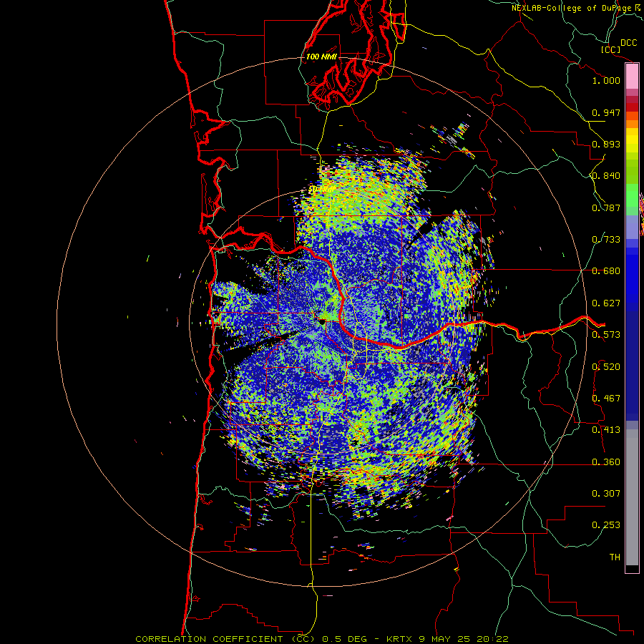Click the TH threshold label

615,557
